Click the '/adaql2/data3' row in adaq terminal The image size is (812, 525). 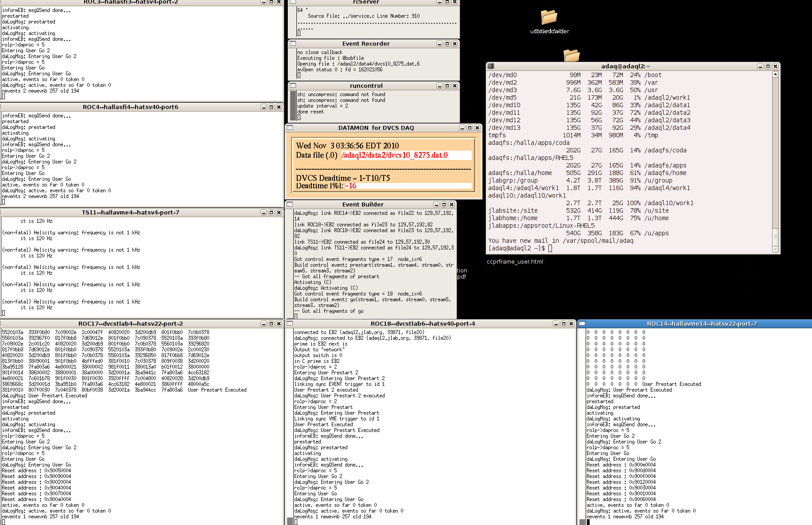[x=589, y=120]
